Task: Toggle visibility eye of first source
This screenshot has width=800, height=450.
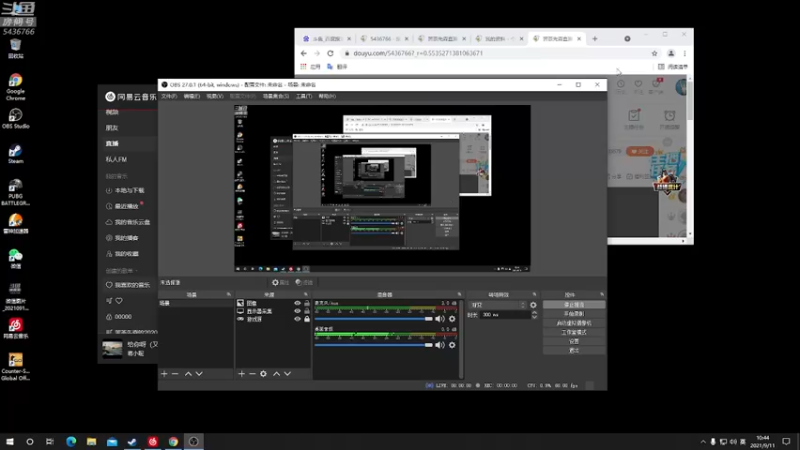Action: coord(297,303)
